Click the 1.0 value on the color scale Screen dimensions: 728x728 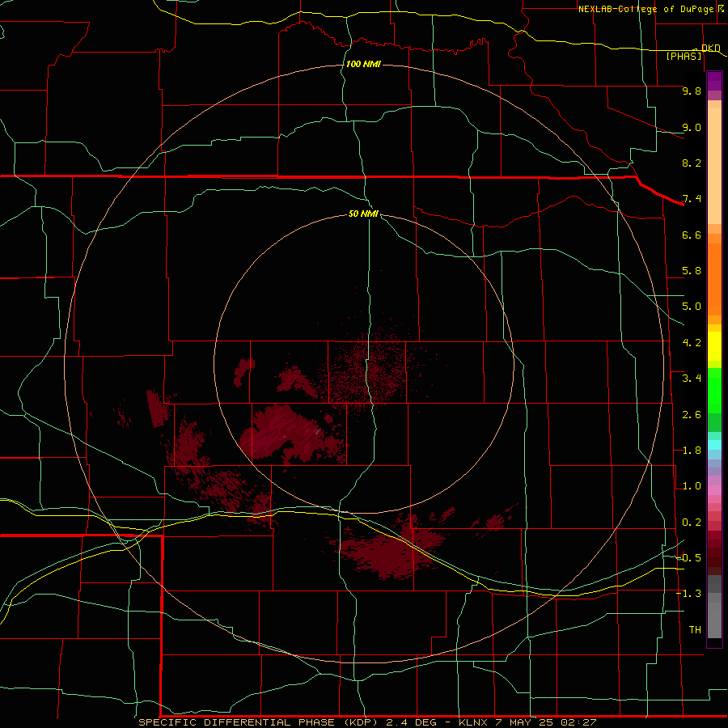(692, 486)
